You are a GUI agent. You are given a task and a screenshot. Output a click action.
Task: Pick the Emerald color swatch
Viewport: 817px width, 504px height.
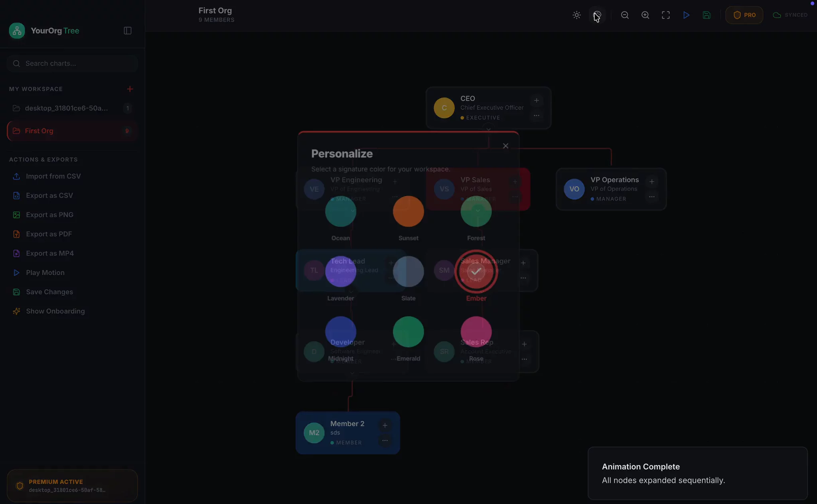(408, 332)
